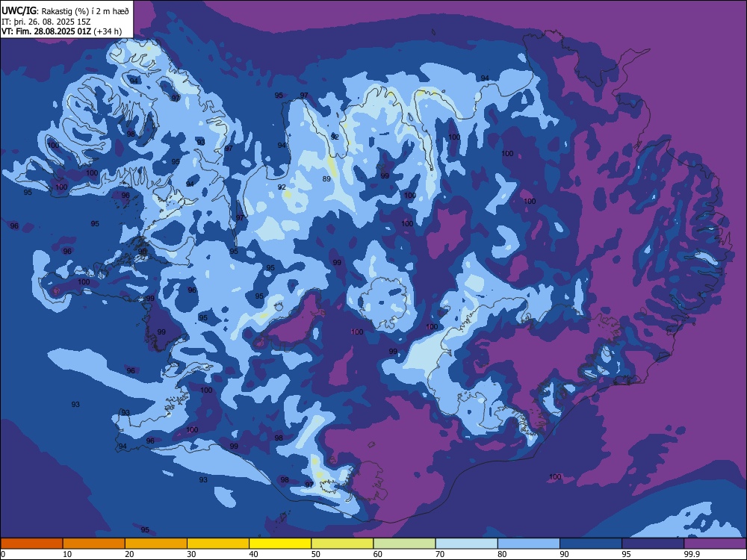Click the dark orange 0–10 legend swatch
Screen dimensions: 747x560
point(31,544)
